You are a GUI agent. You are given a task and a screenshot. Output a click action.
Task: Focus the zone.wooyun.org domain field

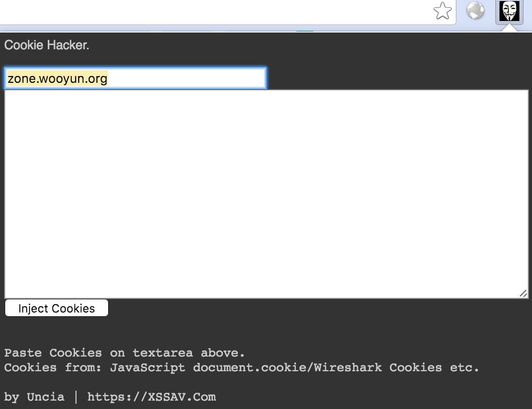(x=135, y=78)
